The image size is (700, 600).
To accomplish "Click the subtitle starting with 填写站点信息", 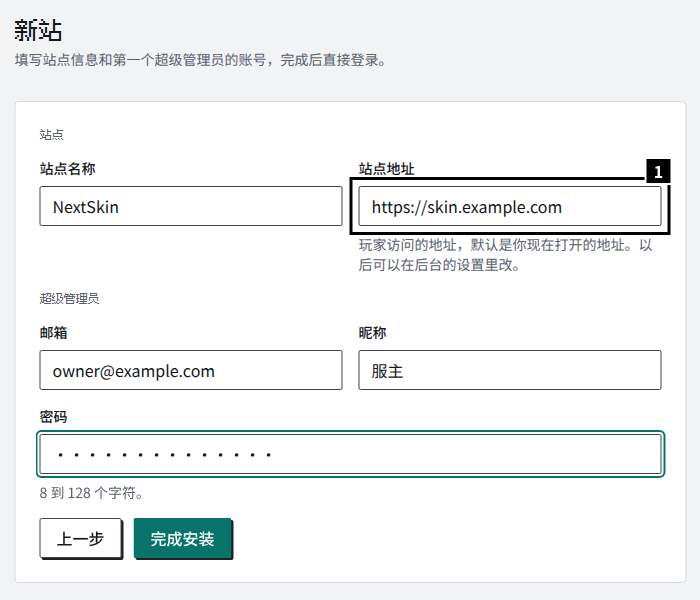I will 200,60.
